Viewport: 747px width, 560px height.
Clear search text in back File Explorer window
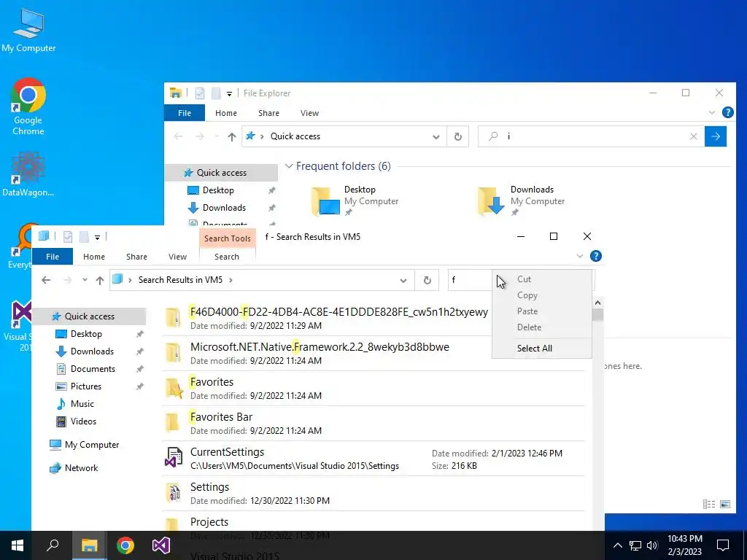click(694, 136)
